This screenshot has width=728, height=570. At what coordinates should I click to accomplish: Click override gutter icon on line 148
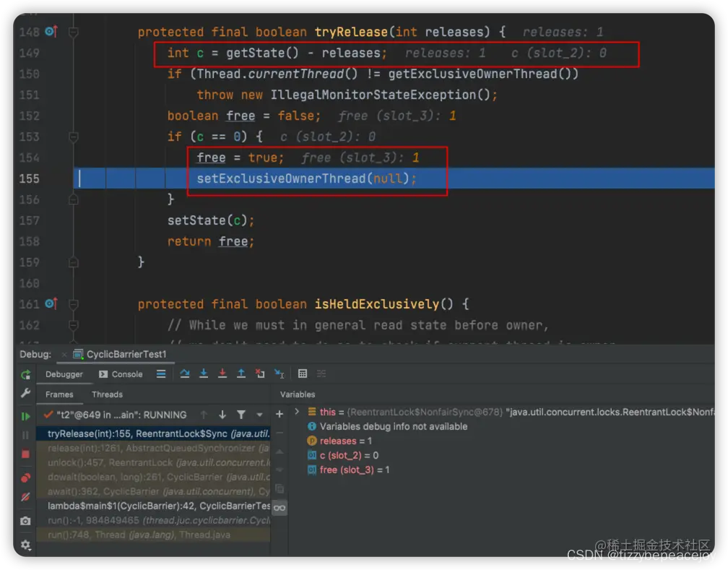(x=51, y=32)
